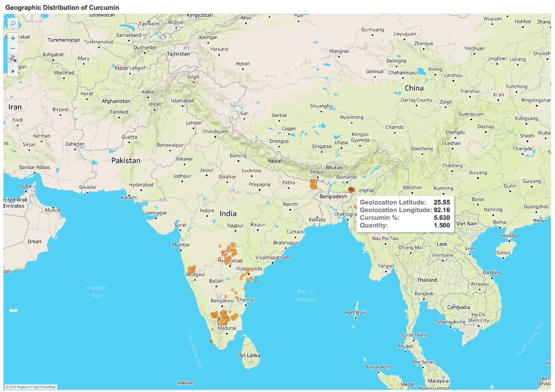The image size is (555, 392).
Task: Click the 'Nepal' country label
Action: point(275,161)
